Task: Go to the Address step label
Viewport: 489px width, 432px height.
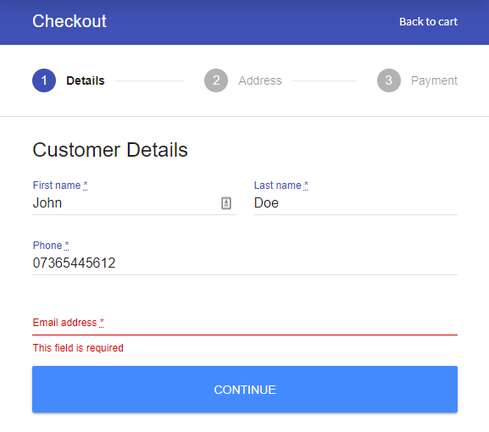Action: point(260,81)
